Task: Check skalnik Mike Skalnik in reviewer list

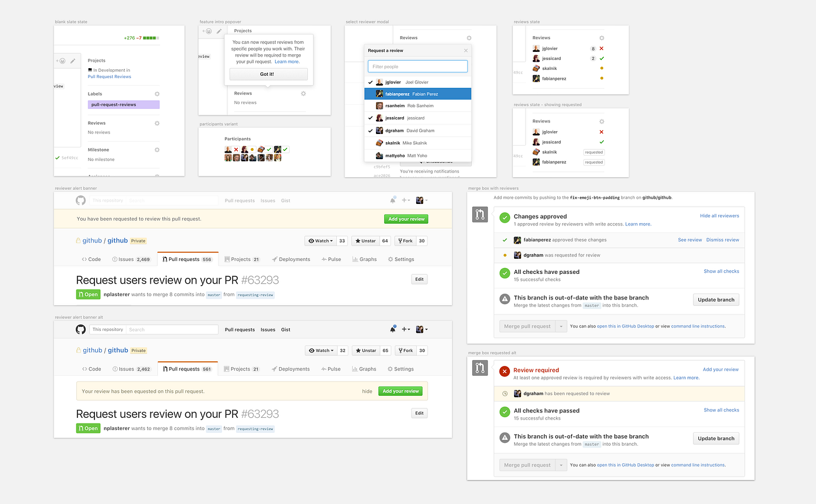Action: (x=418, y=143)
